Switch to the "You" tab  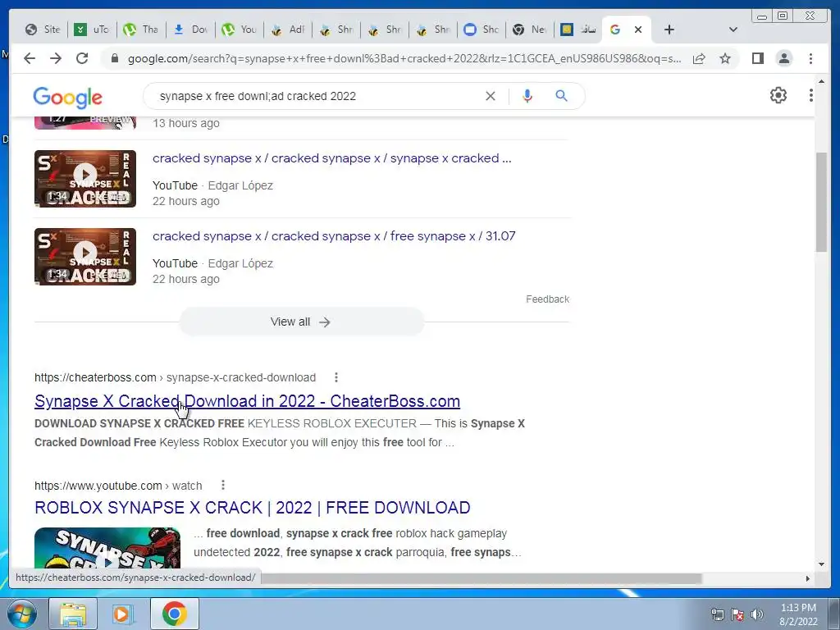(x=239, y=30)
